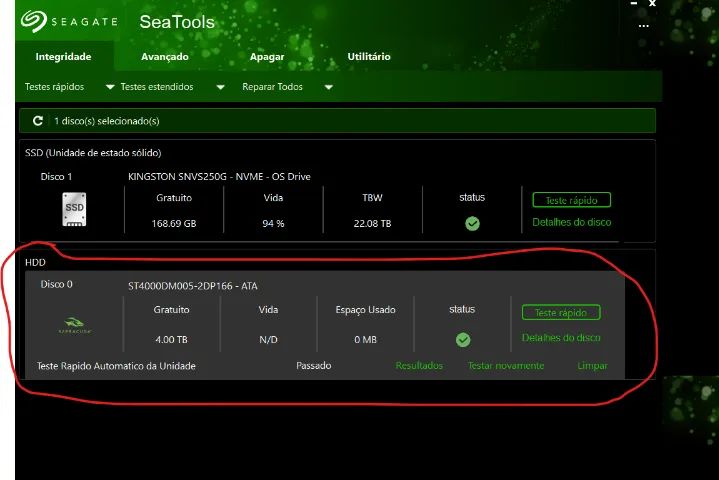Click Limpar to clear test result
Screen dimensions: 719x480
click(x=592, y=365)
